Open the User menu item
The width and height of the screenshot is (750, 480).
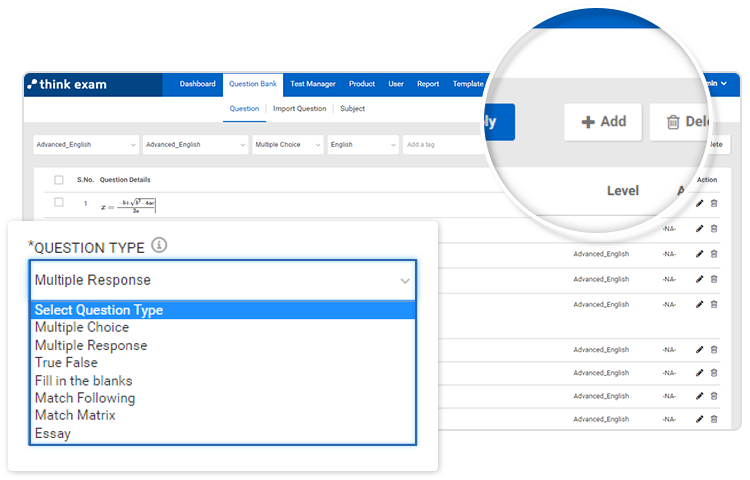coord(396,84)
